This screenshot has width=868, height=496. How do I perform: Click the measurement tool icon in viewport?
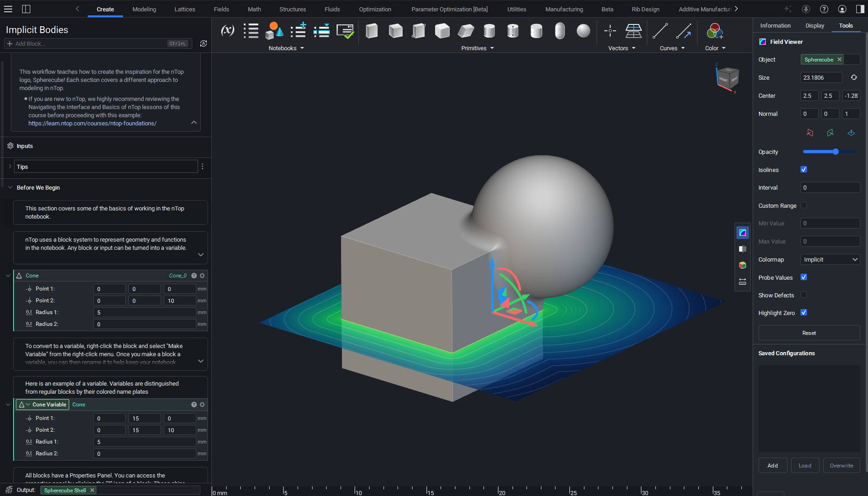743,281
